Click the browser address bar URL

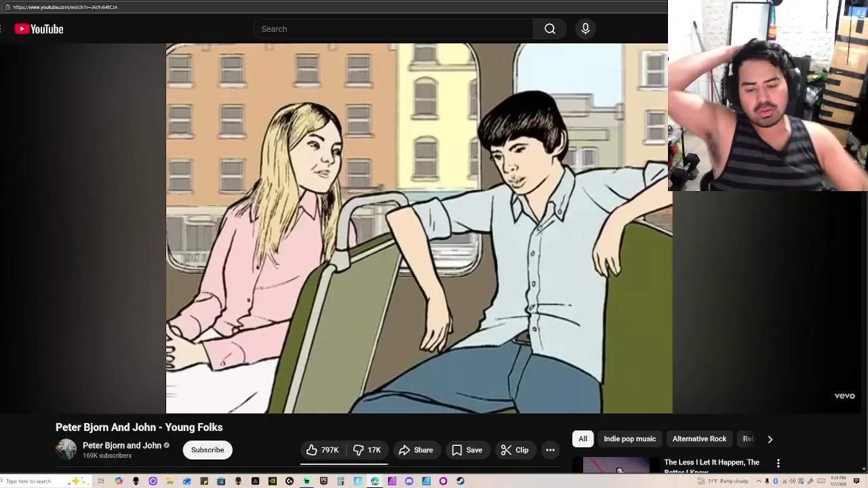(x=65, y=7)
